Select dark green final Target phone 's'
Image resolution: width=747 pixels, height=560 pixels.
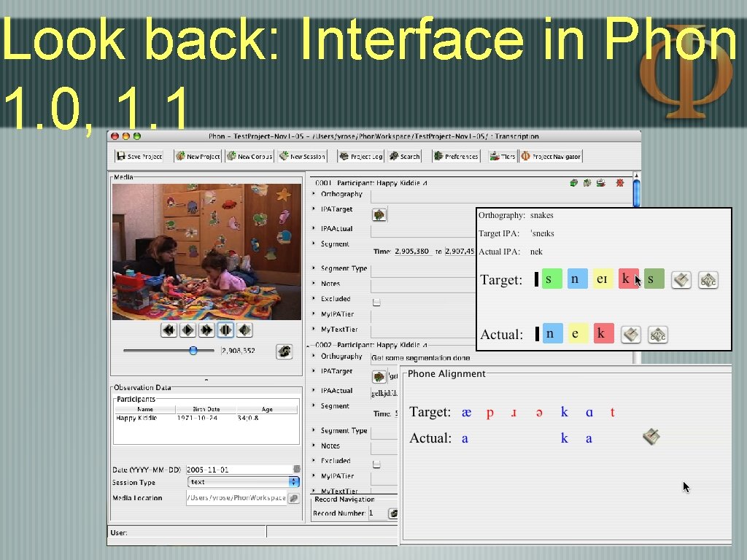click(654, 279)
